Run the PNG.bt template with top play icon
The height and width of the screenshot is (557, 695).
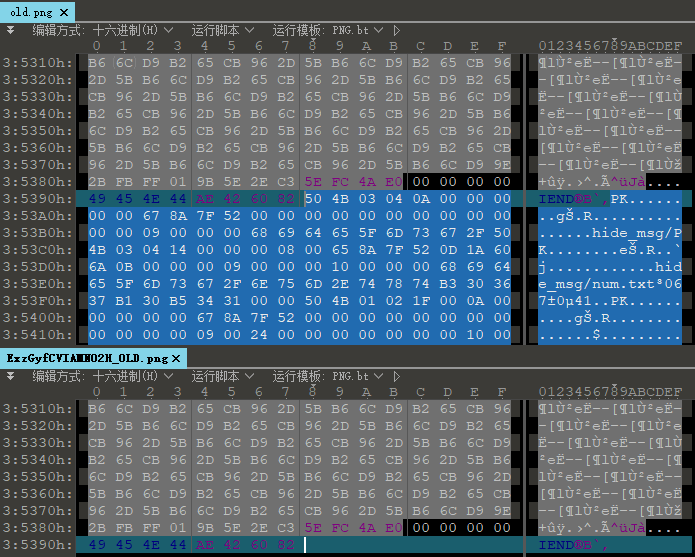pyautogui.click(x=397, y=30)
